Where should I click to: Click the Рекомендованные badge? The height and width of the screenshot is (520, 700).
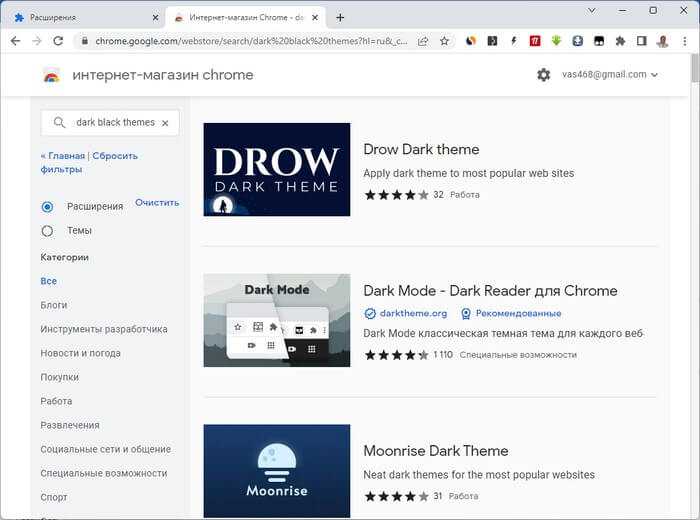(511, 313)
